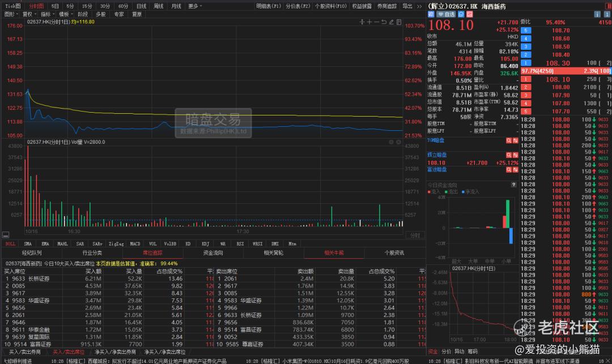Click the sell row for 9585 尊嘉证券
The width and height of the screenshot is (612, 364).
click(320, 344)
